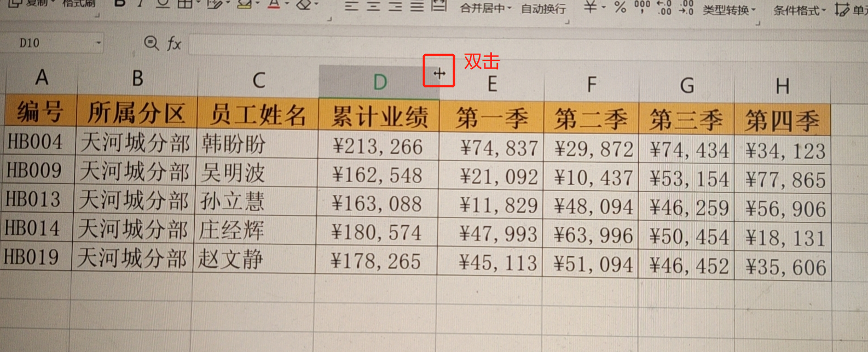
Task: Select the 第四季 header cell
Action: pos(782,121)
